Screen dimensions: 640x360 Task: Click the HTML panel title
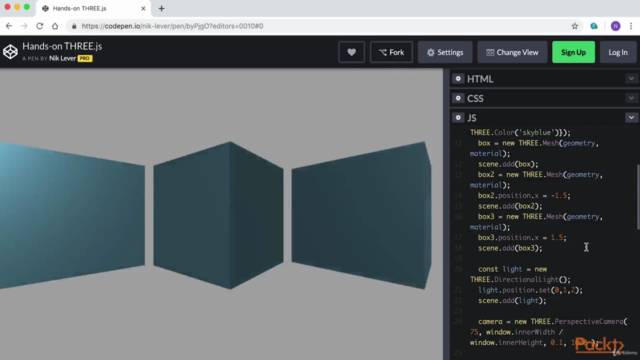click(x=480, y=79)
